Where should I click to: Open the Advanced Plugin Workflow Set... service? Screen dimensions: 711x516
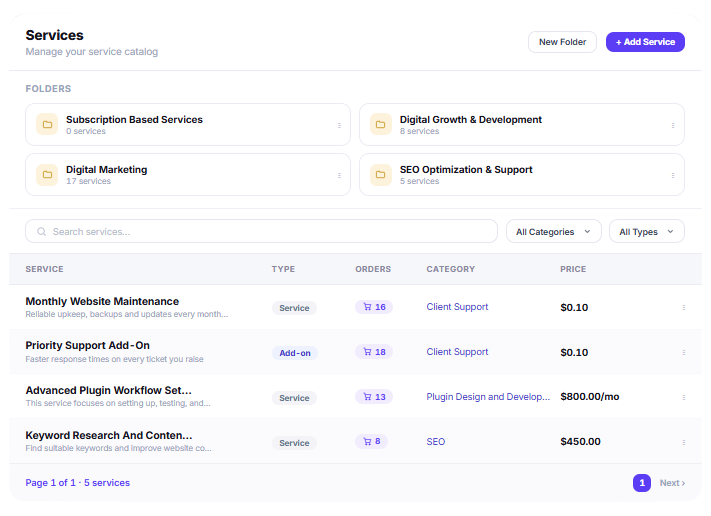coord(108,390)
